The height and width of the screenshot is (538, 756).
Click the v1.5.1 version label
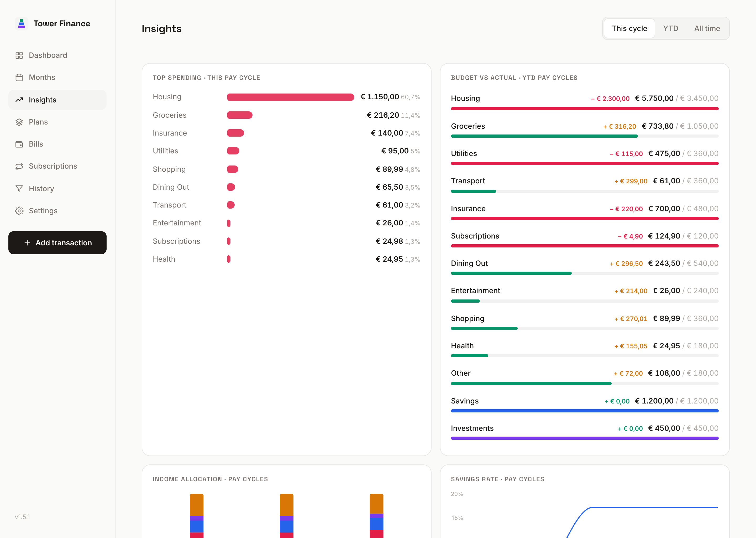point(22,517)
